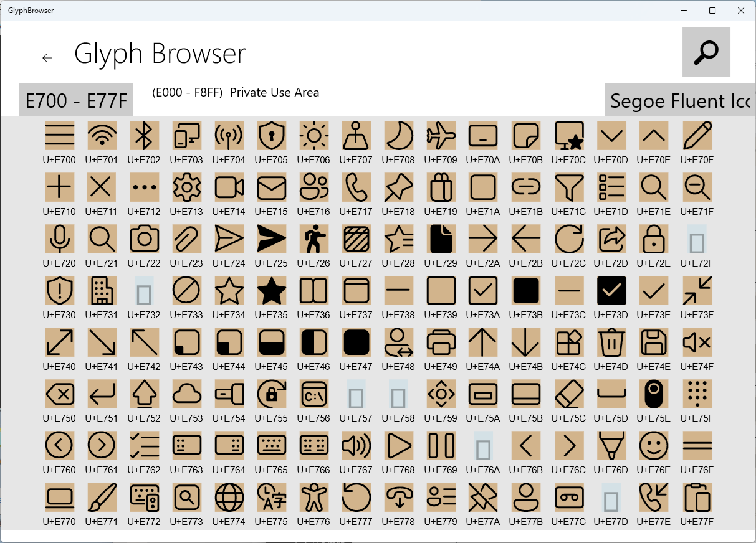Viewport: 756px width, 543px height.
Task: Open the Segoe Fluent Icons font selector
Action: [680, 100]
